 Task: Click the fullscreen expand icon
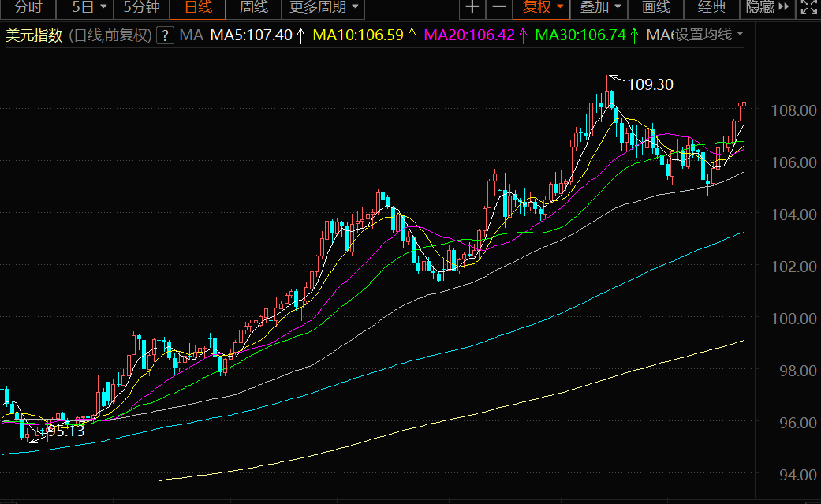pyautogui.click(x=808, y=8)
